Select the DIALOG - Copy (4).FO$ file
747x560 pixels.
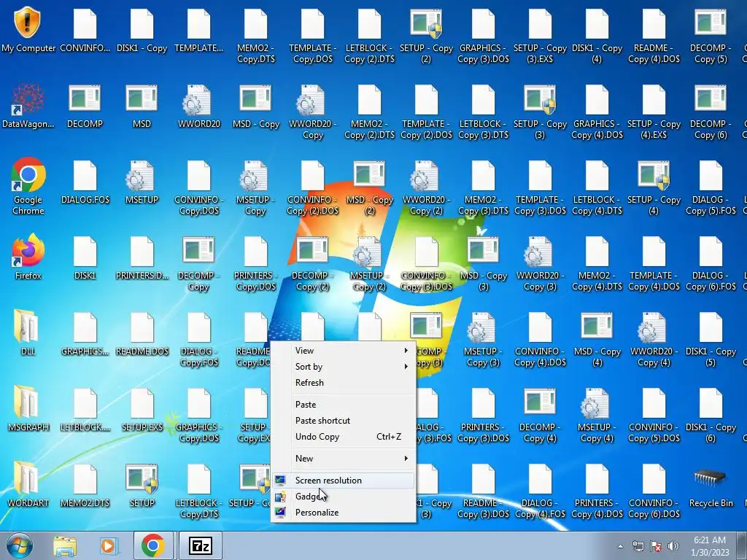(540, 490)
